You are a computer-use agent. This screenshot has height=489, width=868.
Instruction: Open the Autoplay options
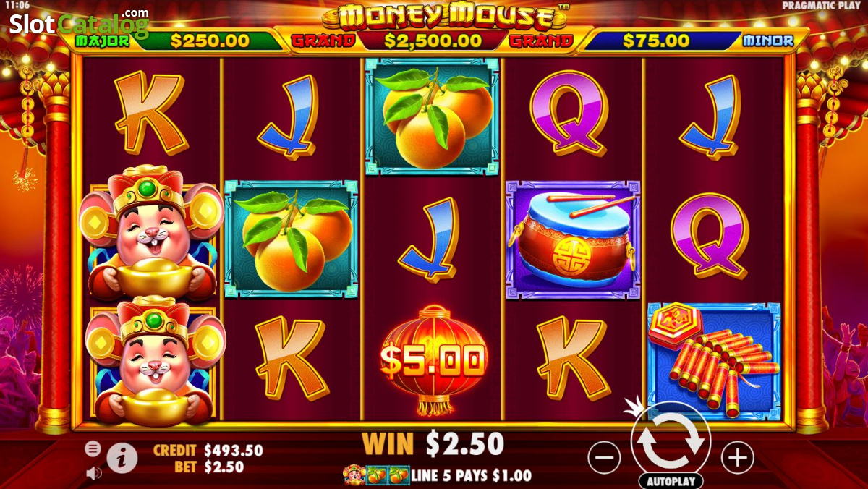pyautogui.click(x=671, y=481)
